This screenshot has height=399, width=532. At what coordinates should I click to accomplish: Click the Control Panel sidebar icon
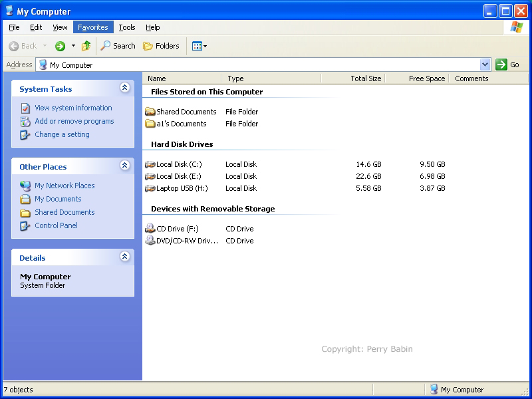pos(25,225)
